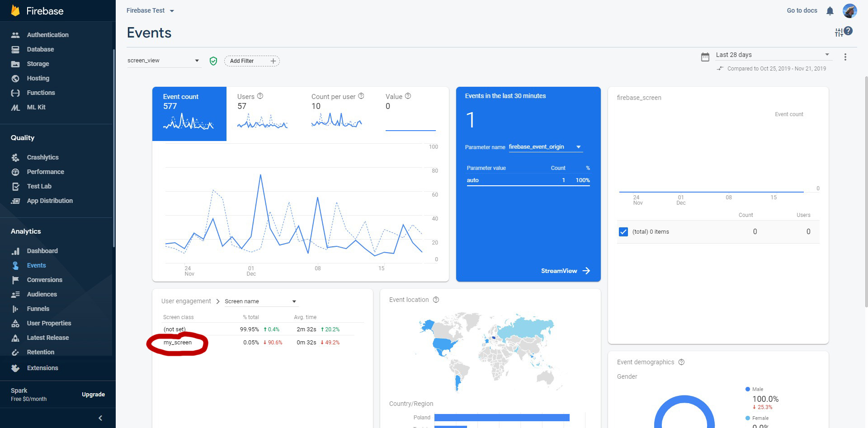Click the page vertical scrollbar

(866, 192)
